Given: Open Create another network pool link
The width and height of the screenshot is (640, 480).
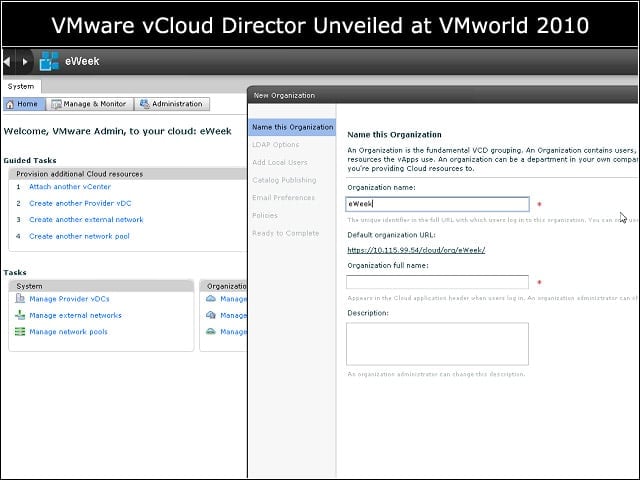Looking at the screenshot, I should (x=79, y=236).
